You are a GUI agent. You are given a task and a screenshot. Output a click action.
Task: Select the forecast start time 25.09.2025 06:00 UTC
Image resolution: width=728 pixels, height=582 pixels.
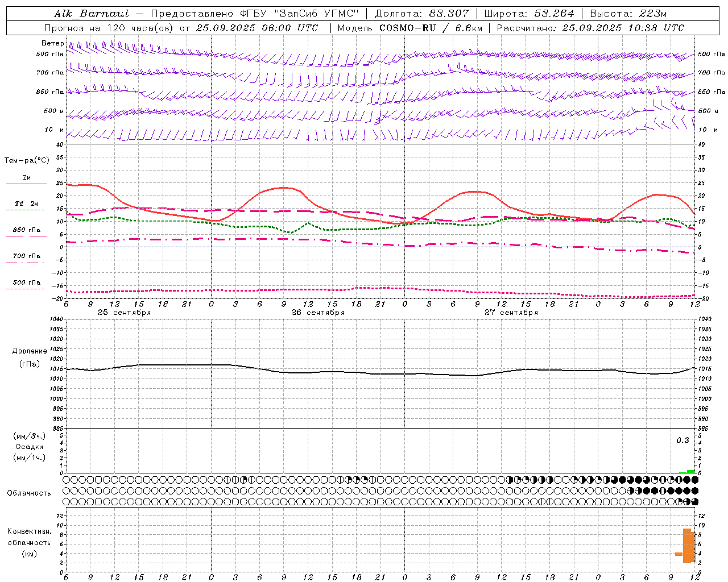pyautogui.click(x=257, y=28)
